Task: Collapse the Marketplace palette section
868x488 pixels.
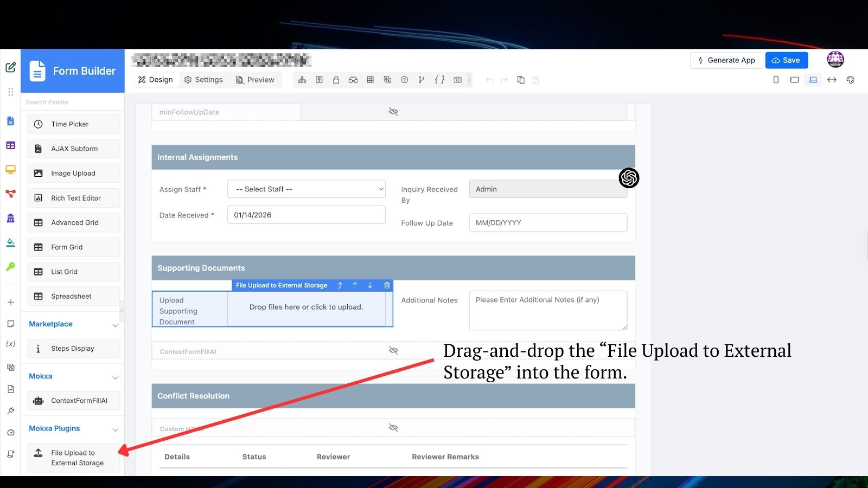Action: [x=115, y=325]
